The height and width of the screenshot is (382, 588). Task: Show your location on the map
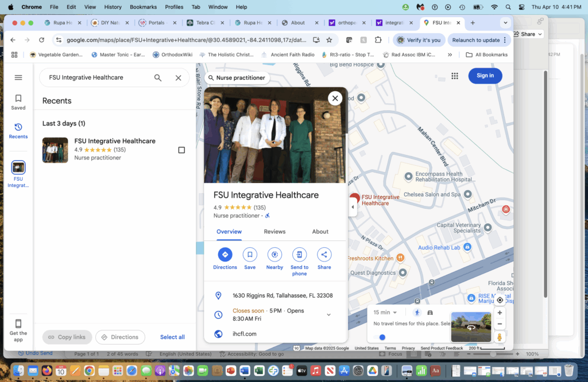[500, 300]
